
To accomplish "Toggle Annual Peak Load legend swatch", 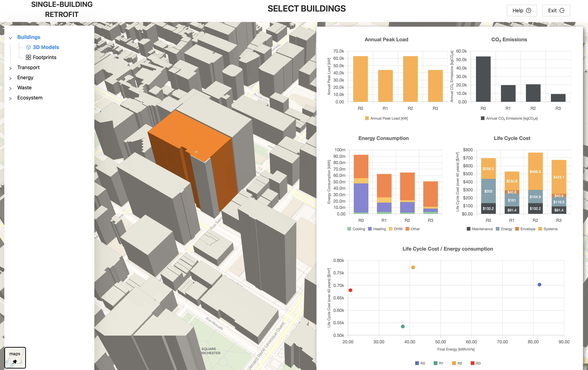I will [x=367, y=118].
